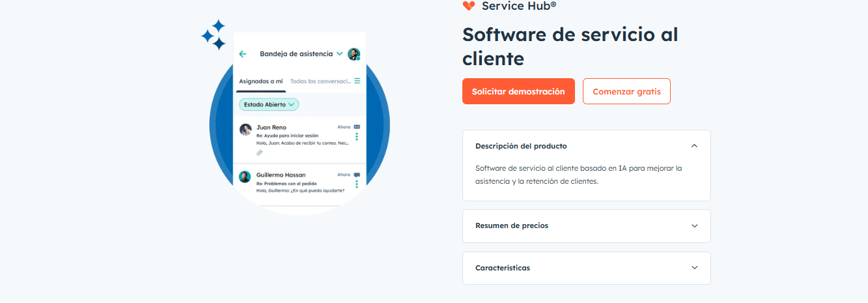Open the three-dot menu on Guillermo Hassan's conversation
The width and height of the screenshot is (868, 303).
click(x=357, y=184)
